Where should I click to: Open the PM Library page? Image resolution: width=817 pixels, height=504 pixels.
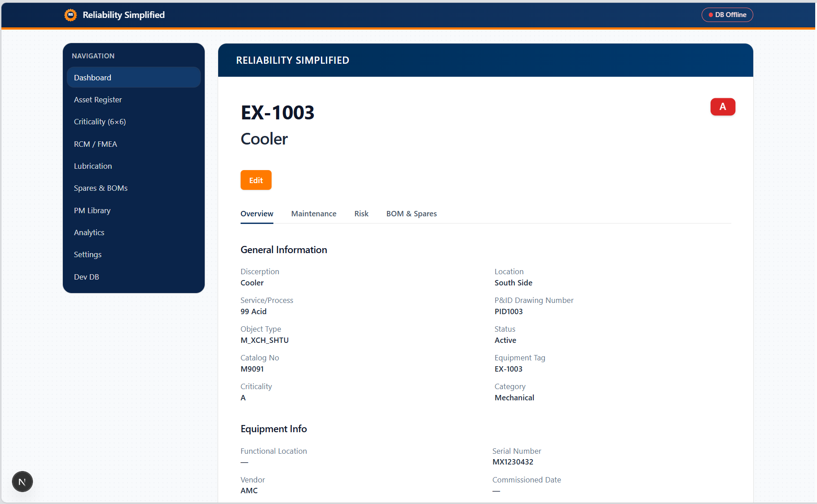pyautogui.click(x=92, y=210)
